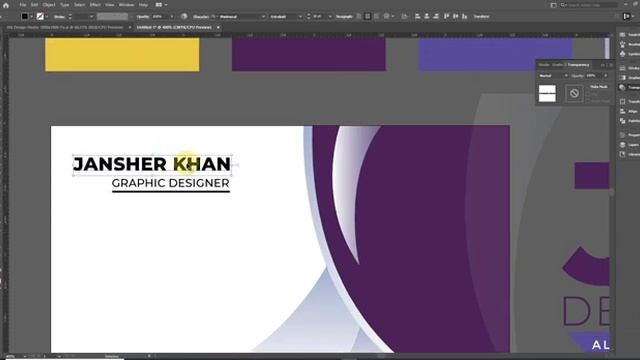The image size is (640, 360).
Task: Select align text center icon
Action: [x=367, y=16]
